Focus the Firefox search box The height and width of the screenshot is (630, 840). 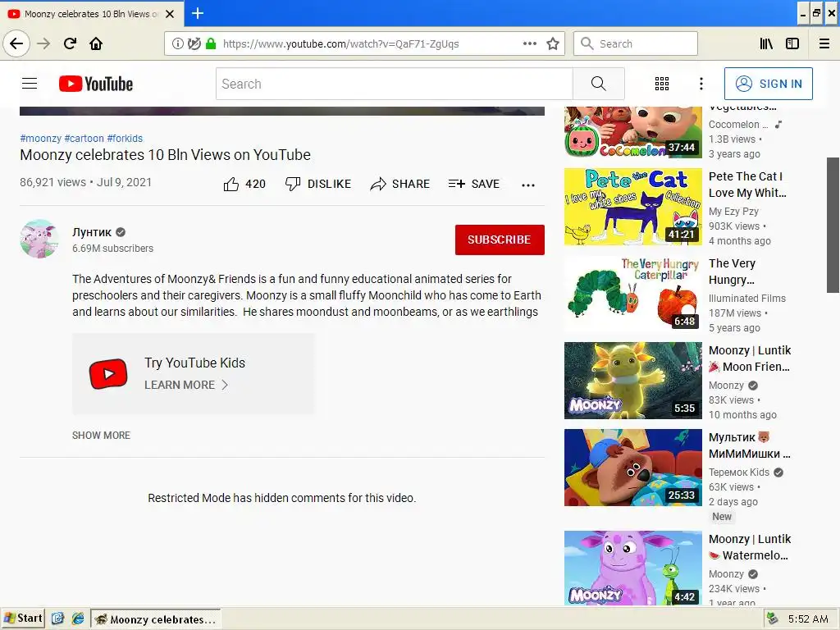636,43
